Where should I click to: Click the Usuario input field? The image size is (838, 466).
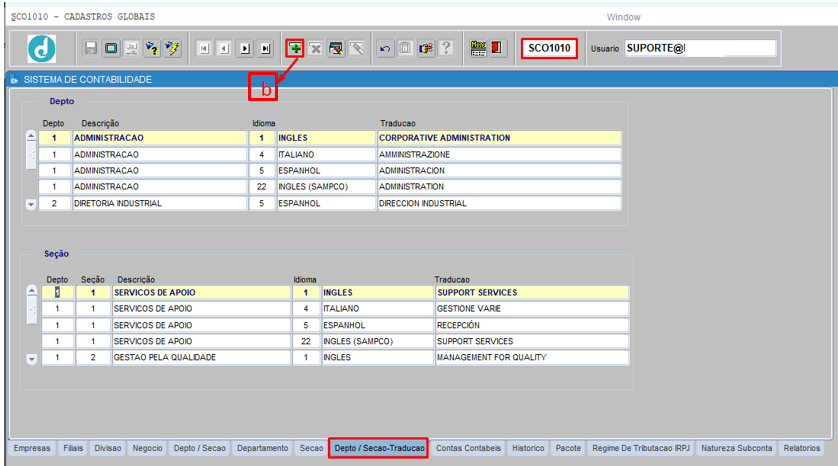pos(700,48)
